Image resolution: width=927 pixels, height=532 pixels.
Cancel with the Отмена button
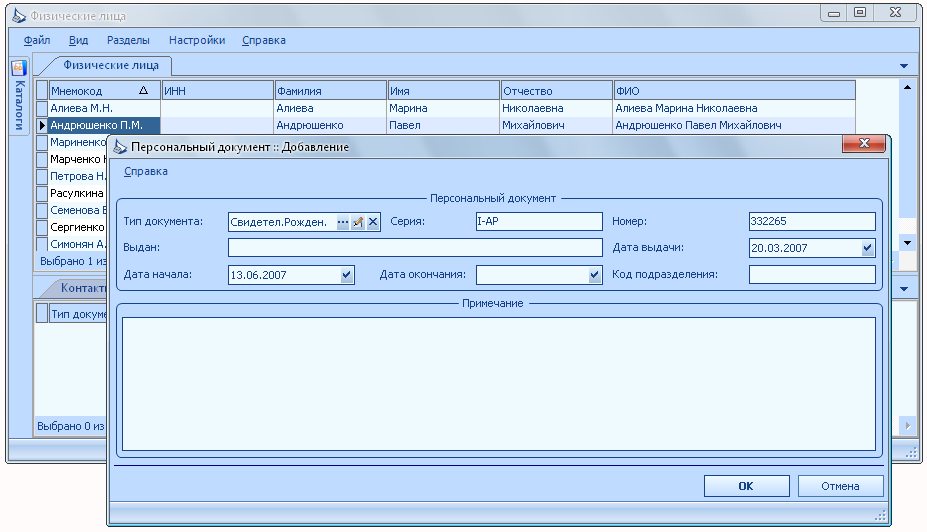tap(840, 486)
